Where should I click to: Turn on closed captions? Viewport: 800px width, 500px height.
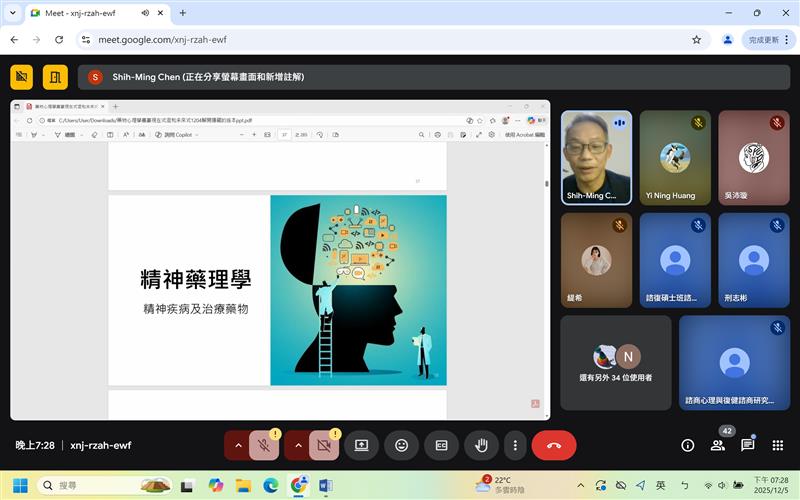pos(441,445)
